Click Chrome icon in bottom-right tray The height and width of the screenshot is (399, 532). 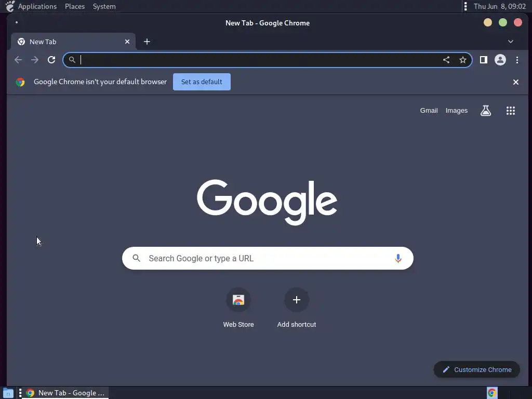tap(492, 393)
